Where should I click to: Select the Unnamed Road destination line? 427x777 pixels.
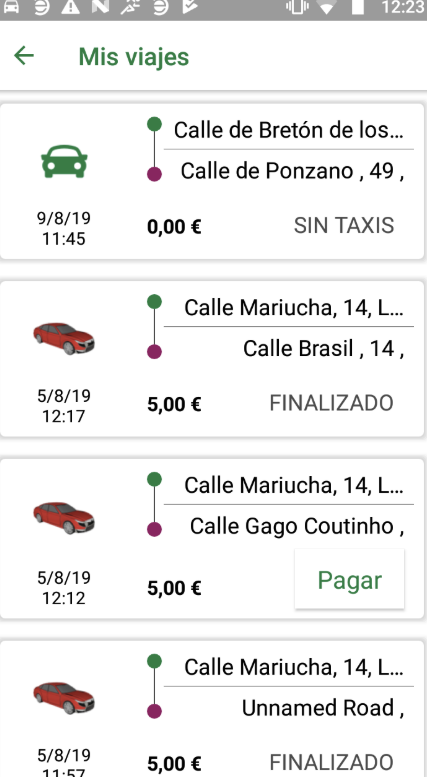(x=323, y=708)
